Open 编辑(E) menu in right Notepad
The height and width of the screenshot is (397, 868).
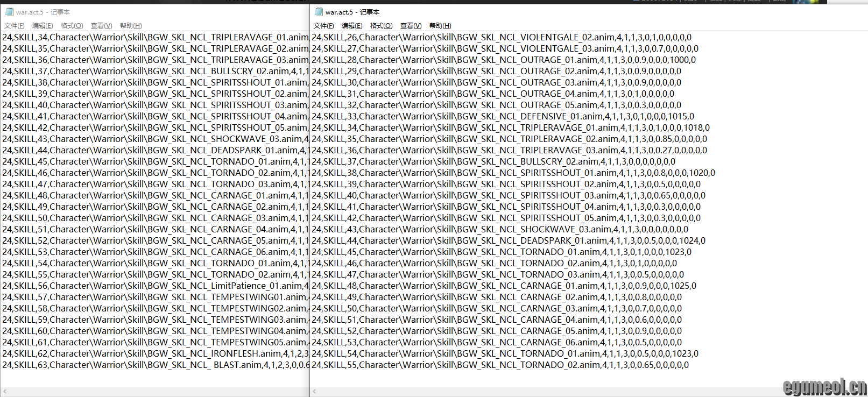[x=352, y=26]
